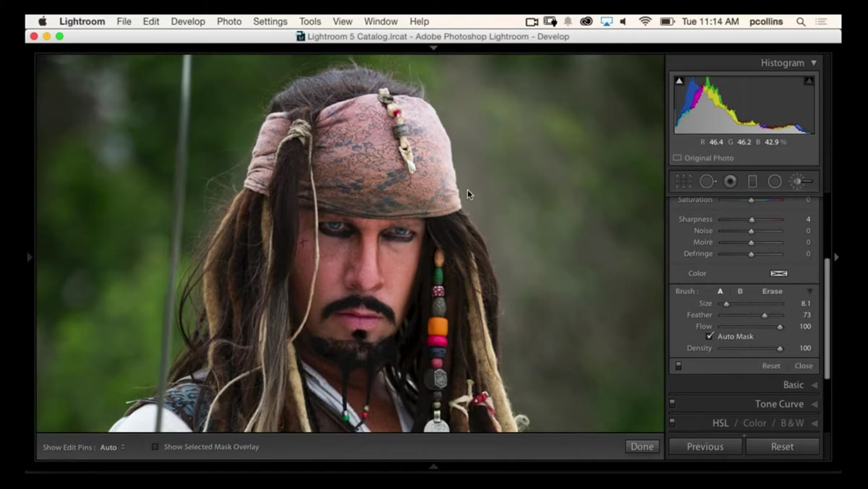
Task: Open the Apple menu
Action: point(42,22)
